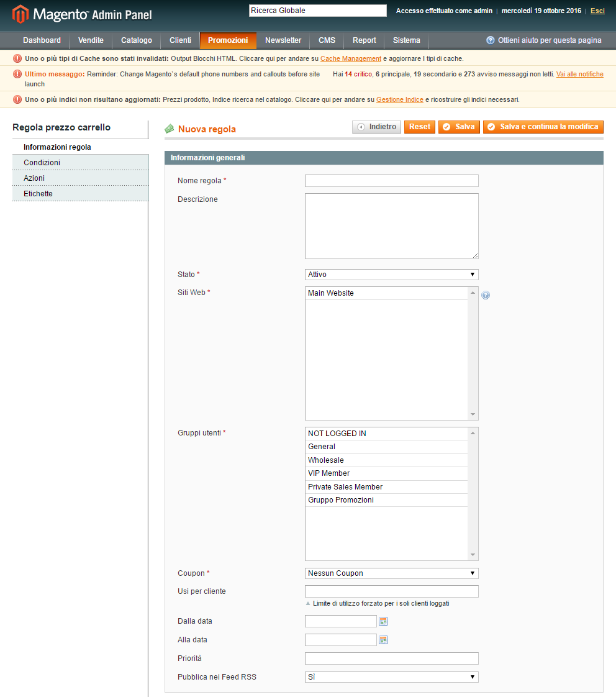Click Esci to log out
Screen dimensions: 616x697
coord(597,11)
